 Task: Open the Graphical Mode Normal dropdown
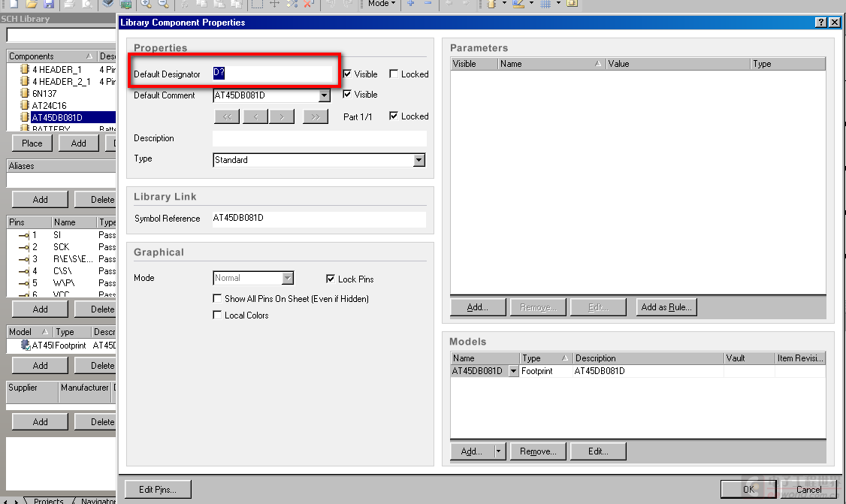click(288, 278)
